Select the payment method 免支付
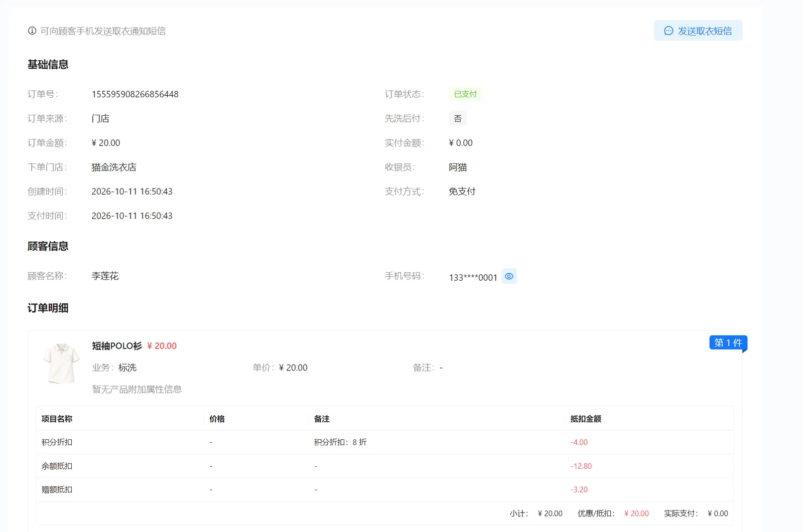This screenshot has height=532, width=803. coord(462,192)
